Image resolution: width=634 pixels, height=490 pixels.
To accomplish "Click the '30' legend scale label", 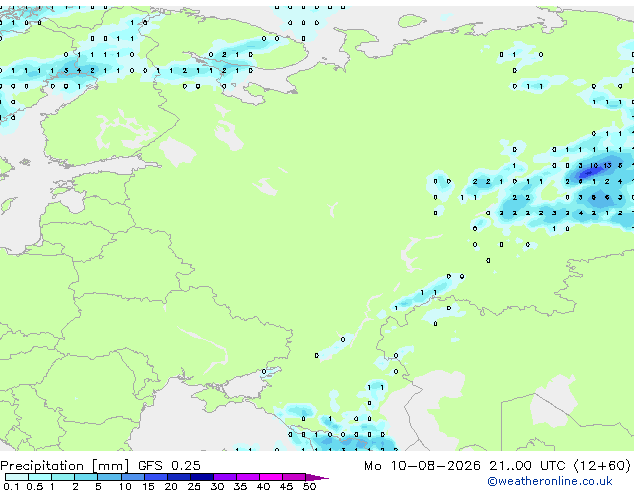I will click(x=217, y=486).
